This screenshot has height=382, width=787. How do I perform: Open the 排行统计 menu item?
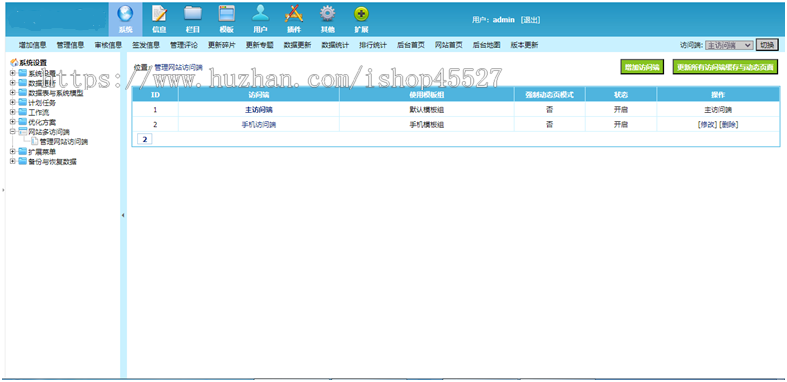pos(373,45)
